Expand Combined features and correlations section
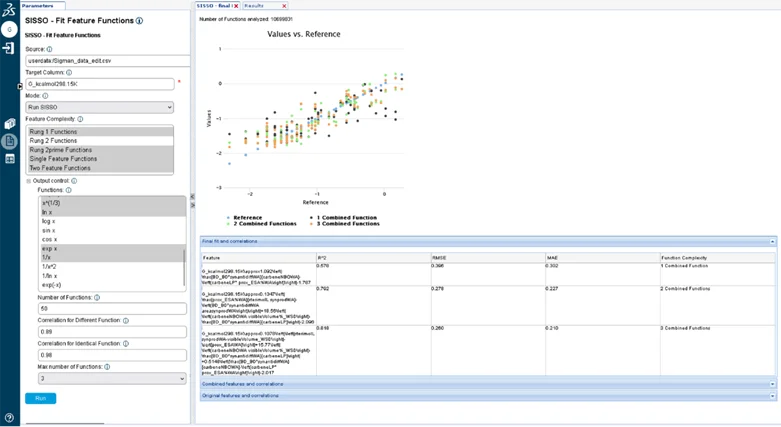 pyautogui.click(x=487, y=384)
